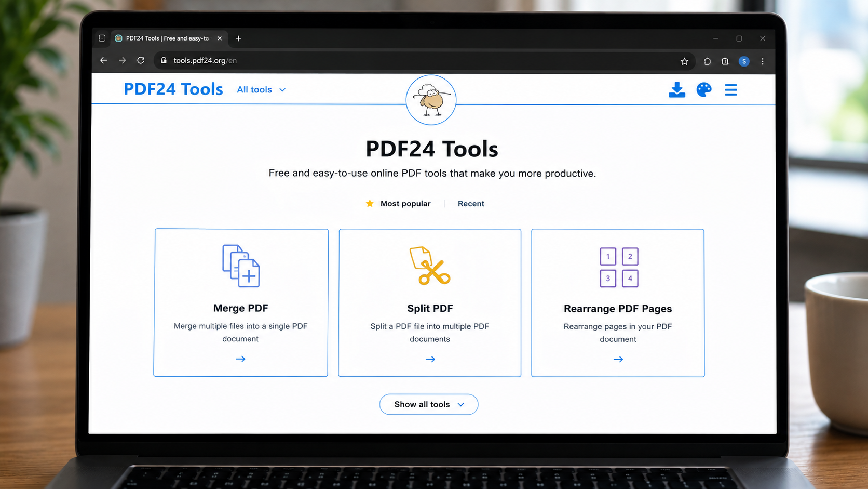The width and height of the screenshot is (868, 489).
Task: Click the star icon beside Most popular
Action: click(x=370, y=203)
